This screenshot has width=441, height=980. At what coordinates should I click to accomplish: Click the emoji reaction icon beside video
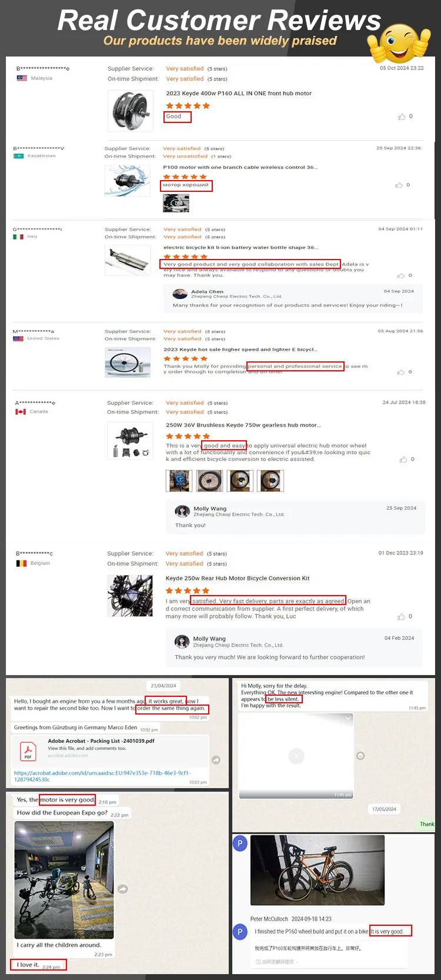pos(360,755)
